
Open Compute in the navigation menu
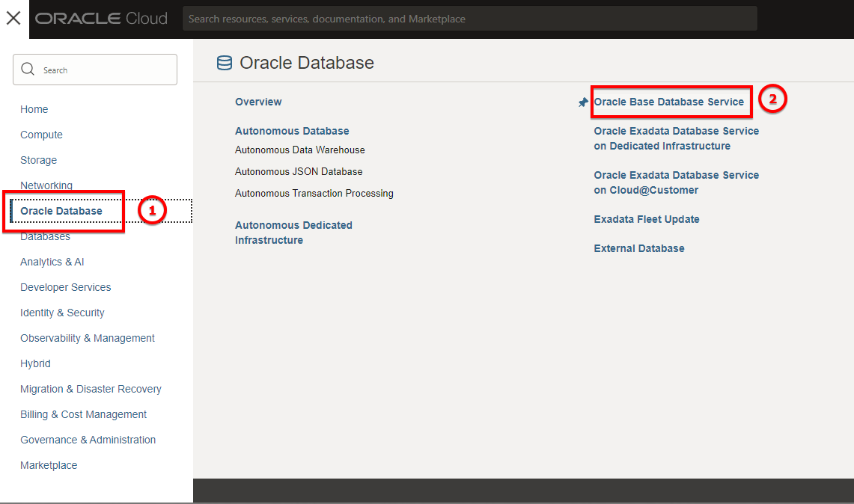(41, 135)
